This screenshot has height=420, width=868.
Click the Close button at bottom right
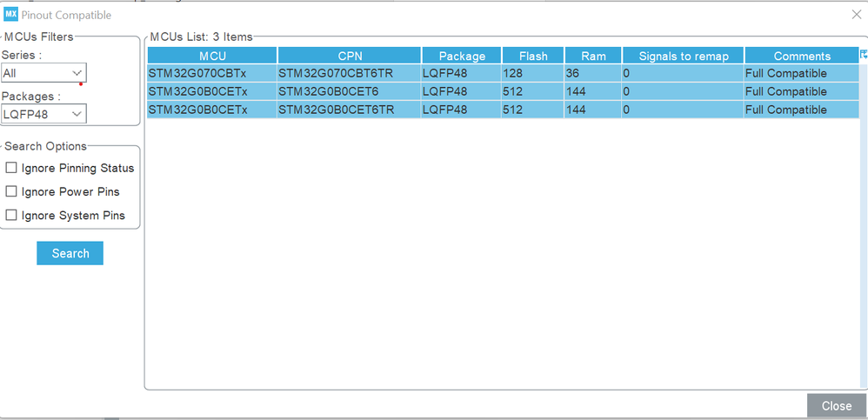tap(837, 405)
